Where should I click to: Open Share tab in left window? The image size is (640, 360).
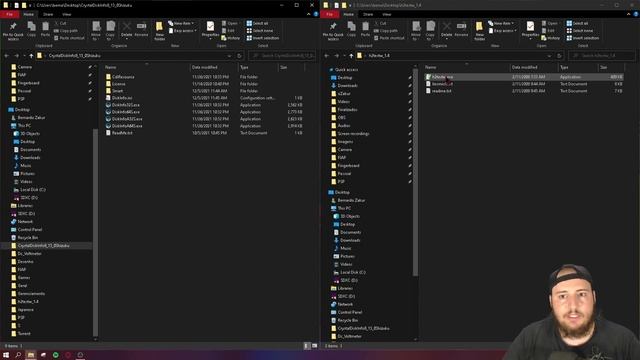pos(48,14)
